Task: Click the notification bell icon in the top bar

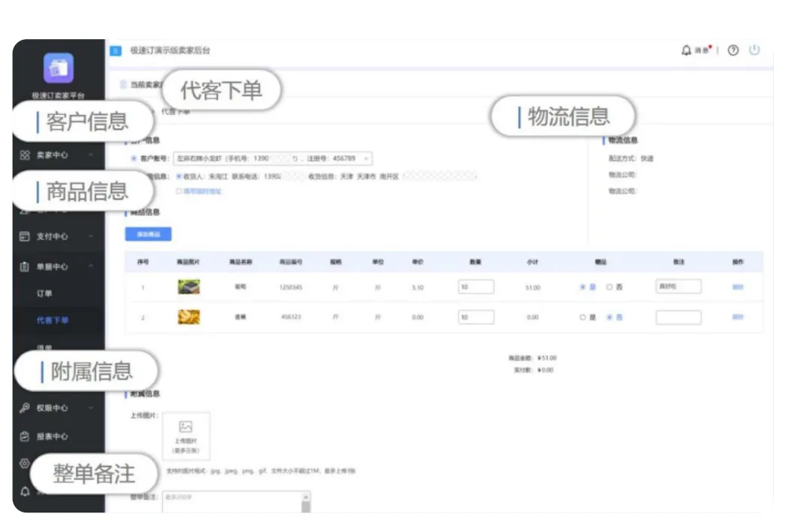Action: (x=686, y=50)
